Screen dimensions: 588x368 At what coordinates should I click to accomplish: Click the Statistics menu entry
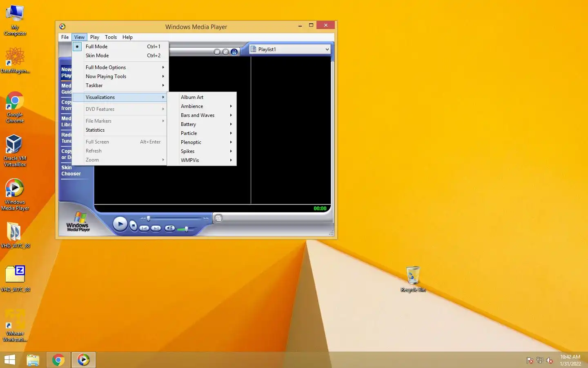tap(120, 130)
